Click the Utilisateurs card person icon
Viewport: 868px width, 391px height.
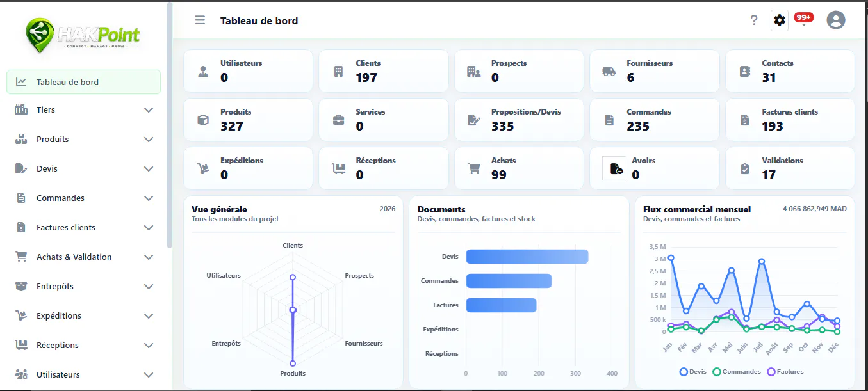click(x=203, y=71)
